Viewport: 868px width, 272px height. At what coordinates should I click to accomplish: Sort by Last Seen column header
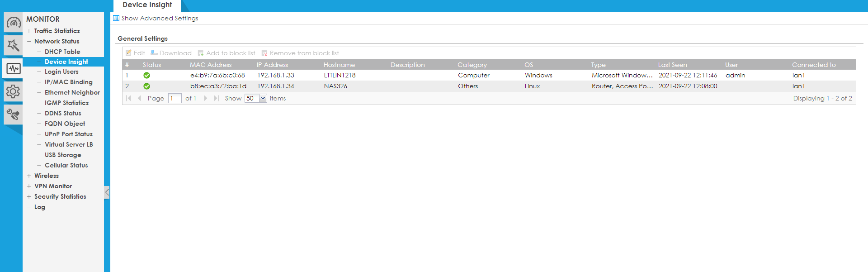point(672,65)
